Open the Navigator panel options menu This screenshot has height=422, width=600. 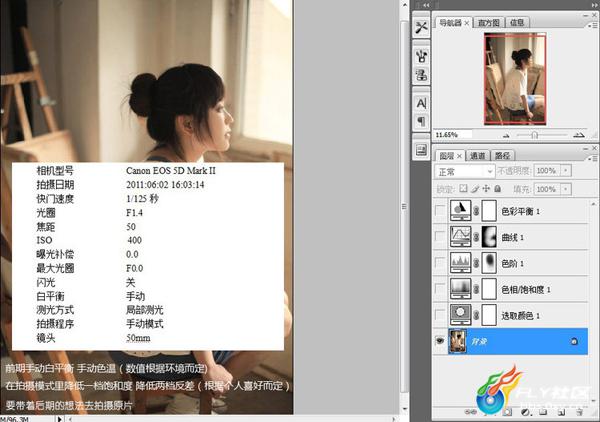pos(593,25)
